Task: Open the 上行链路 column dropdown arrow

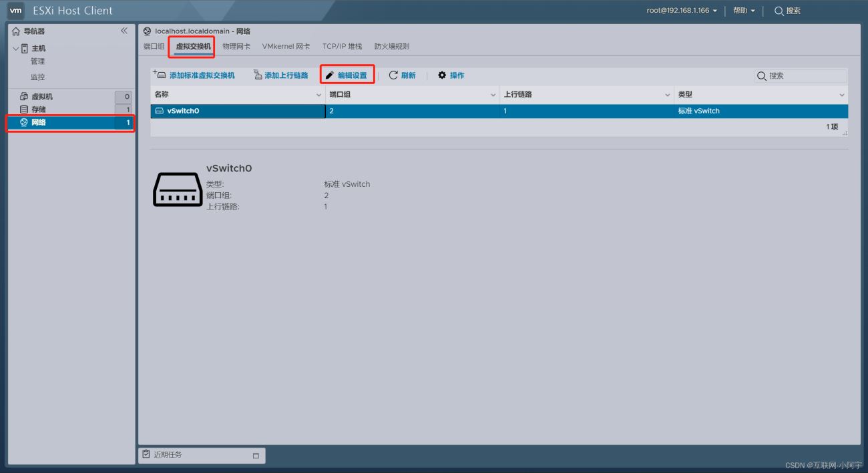Action: click(x=668, y=95)
